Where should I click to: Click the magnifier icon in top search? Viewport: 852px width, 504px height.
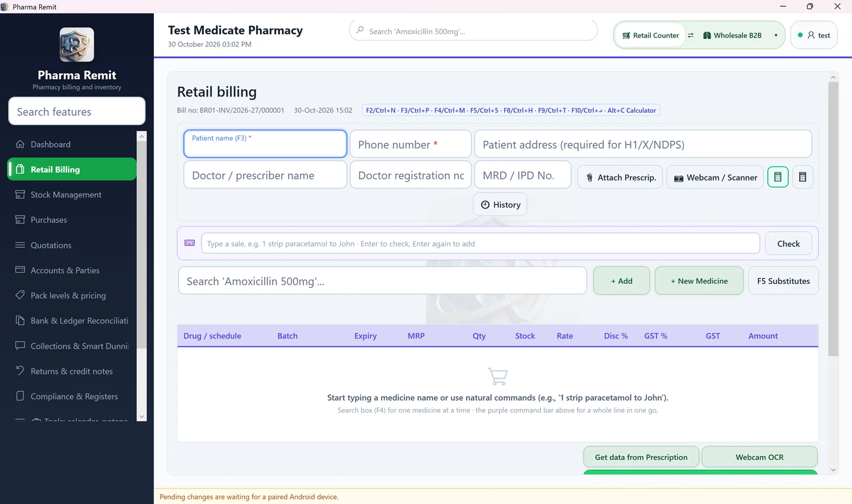(x=360, y=30)
